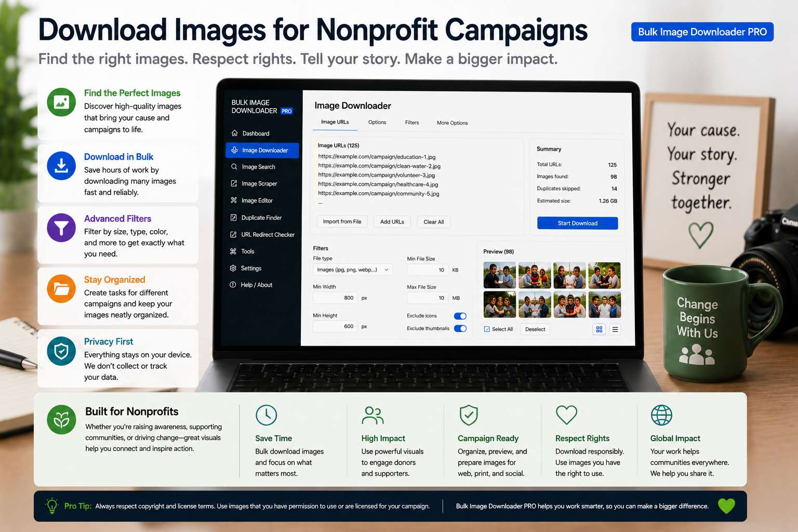Click the Min Width field
The image size is (798, 532).
[335, 298]
